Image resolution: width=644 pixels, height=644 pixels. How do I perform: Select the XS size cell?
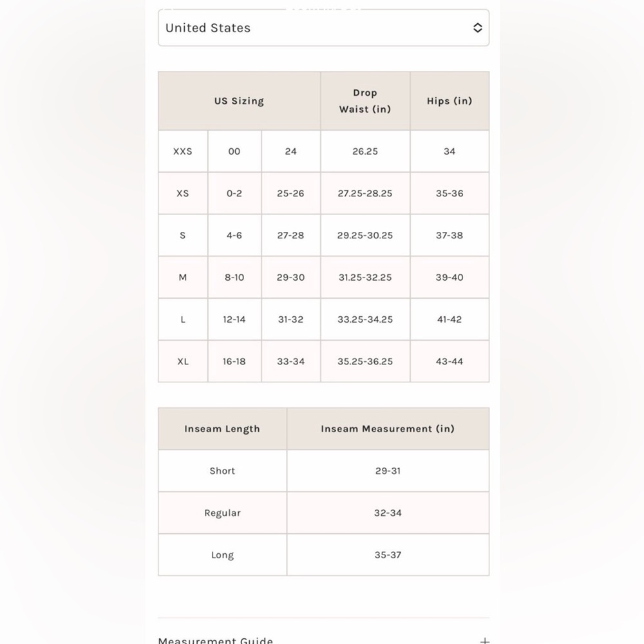183,193
